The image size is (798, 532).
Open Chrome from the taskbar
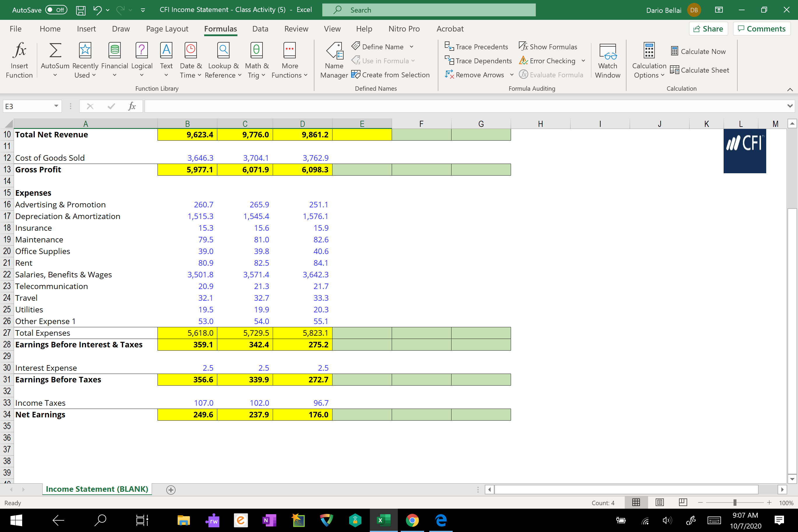click(x=412, y=520)
